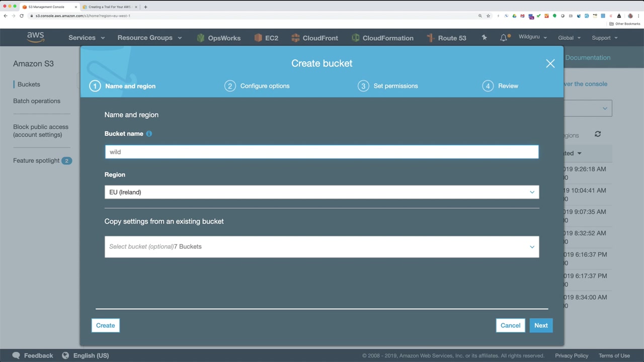Click the Feedback speech bubble icon
The width and height of the screenshot is (644, 362).
click(x=16, y=355)
